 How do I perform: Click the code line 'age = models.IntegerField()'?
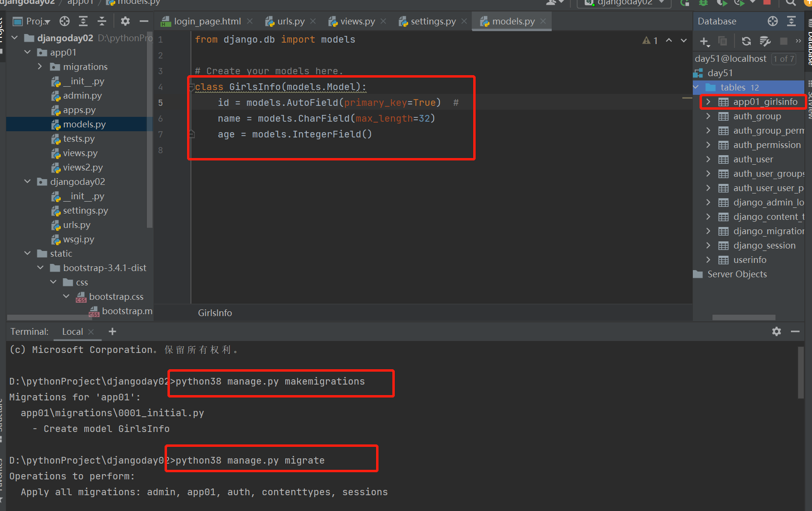click(x=295, y=134)
